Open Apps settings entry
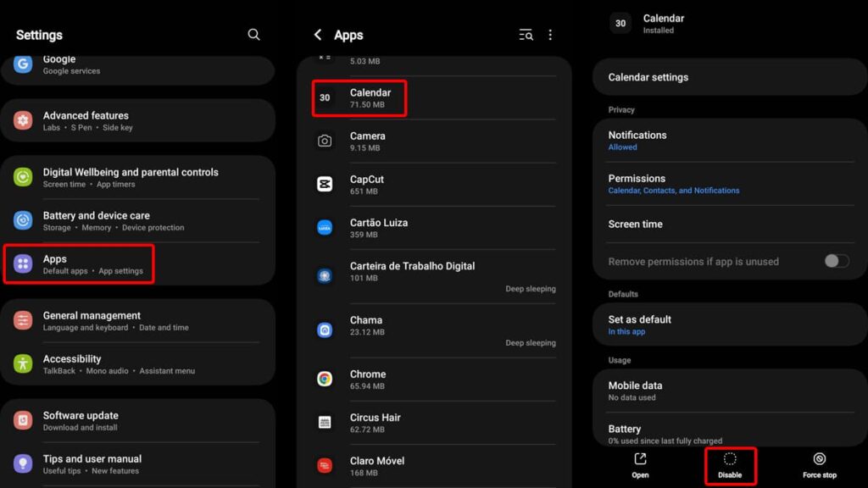The width and height of the screenshot is (868, 488). pos(79,264)
